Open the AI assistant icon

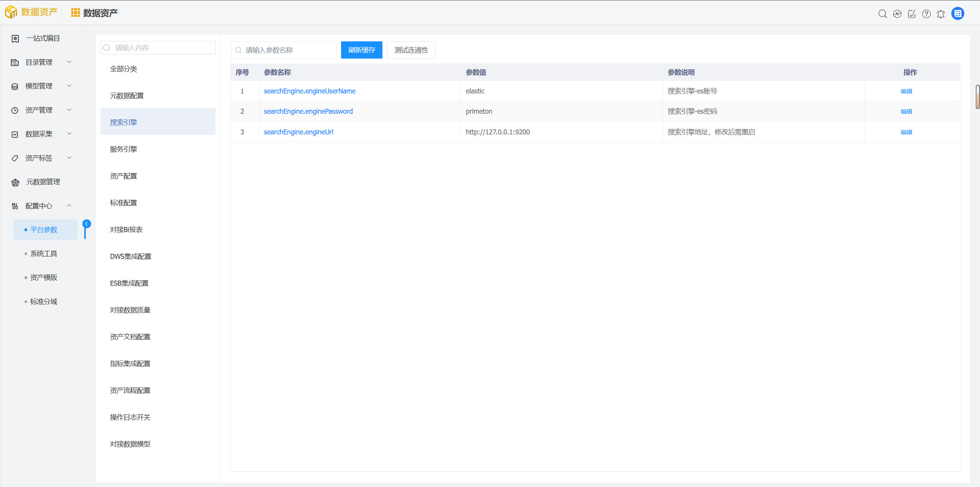(897, 14)
